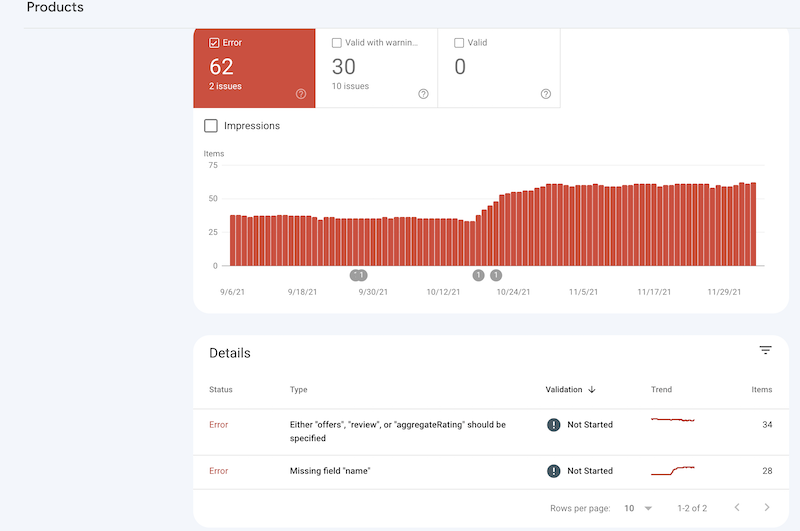Click help icon in Error card
This screenshot has width=800, height=531.
click(301, 94)
